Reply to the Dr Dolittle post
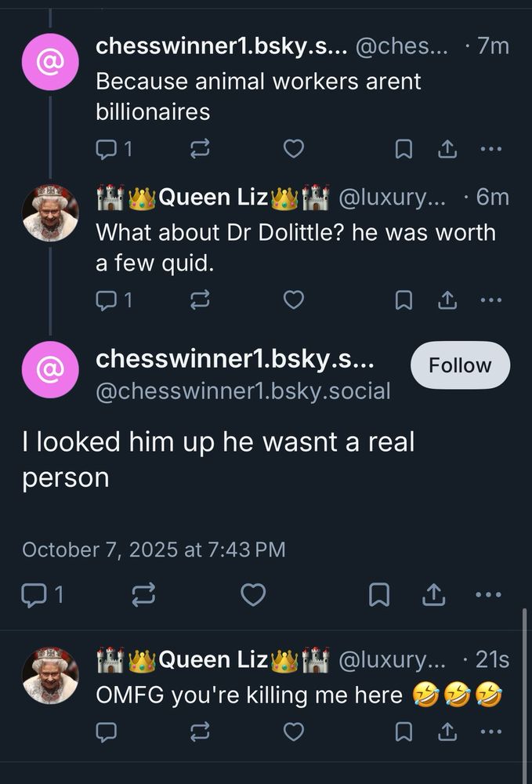 [x=107, y=299]
